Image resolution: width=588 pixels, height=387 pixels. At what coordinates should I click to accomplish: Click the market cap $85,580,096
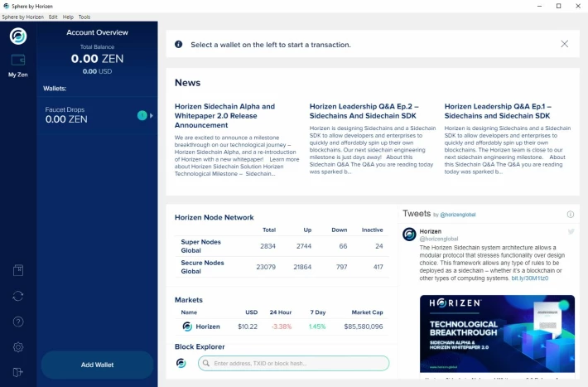(364, 327)
